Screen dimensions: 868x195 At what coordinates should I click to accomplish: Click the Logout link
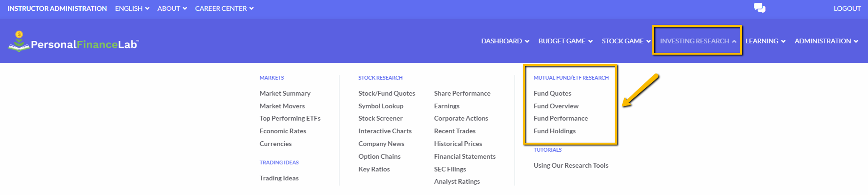[847, 8]
